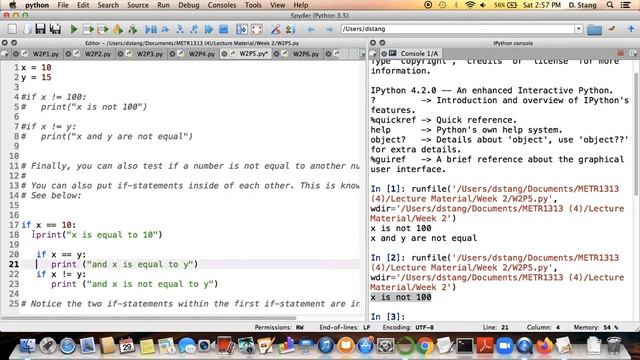Open the Edit menu

[83, 5]
